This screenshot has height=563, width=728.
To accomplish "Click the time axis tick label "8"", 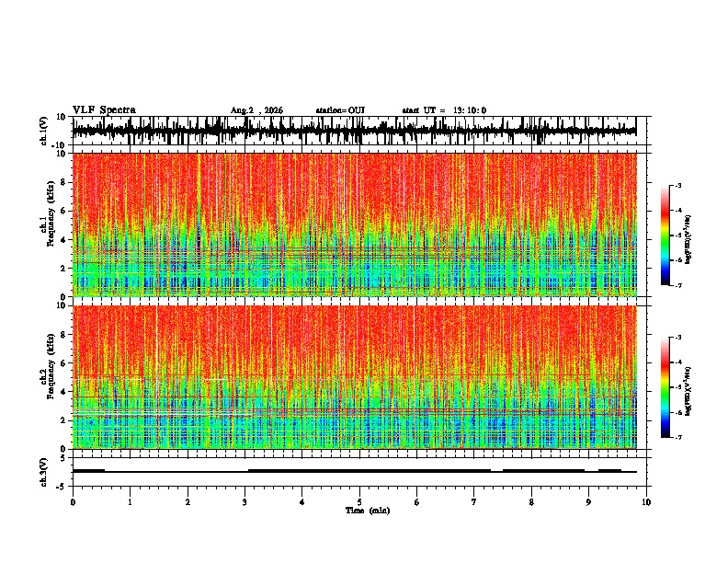I will [x=531, y=502].
